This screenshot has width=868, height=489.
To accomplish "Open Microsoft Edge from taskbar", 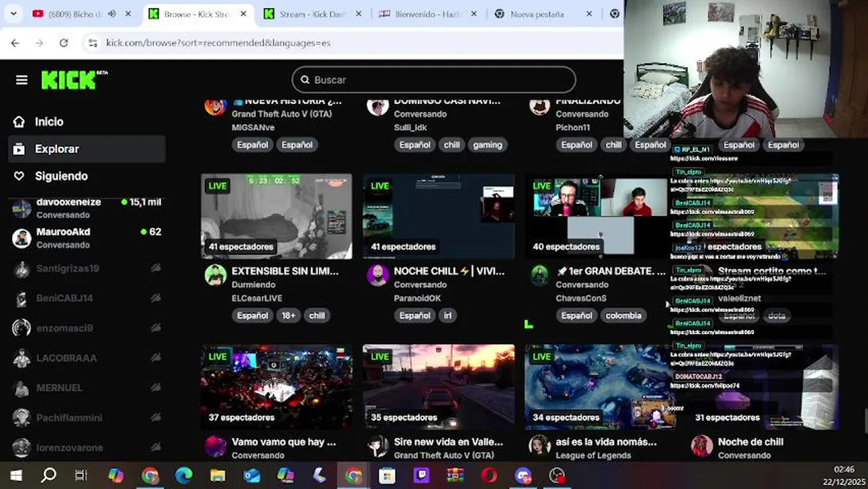I will click(184, 475).
